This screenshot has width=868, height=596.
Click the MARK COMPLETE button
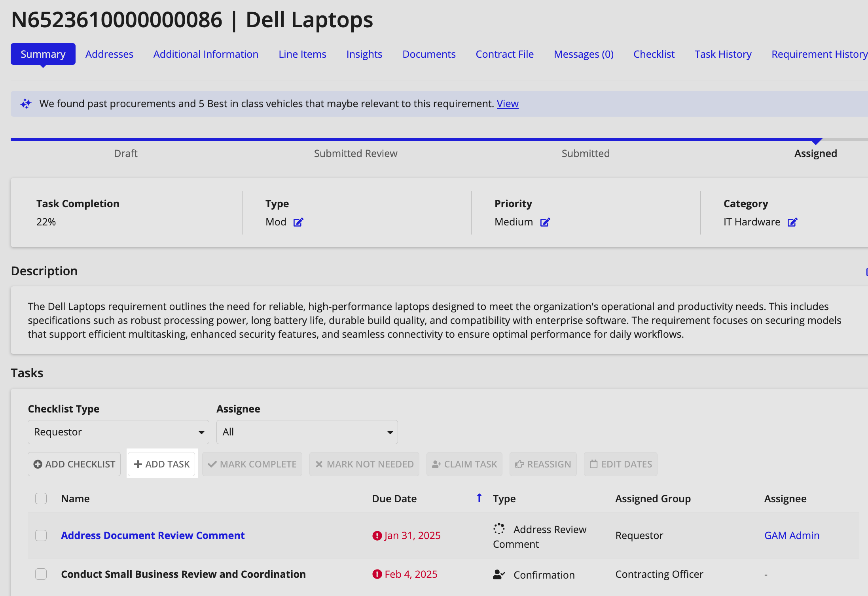(x=252, y=464)
